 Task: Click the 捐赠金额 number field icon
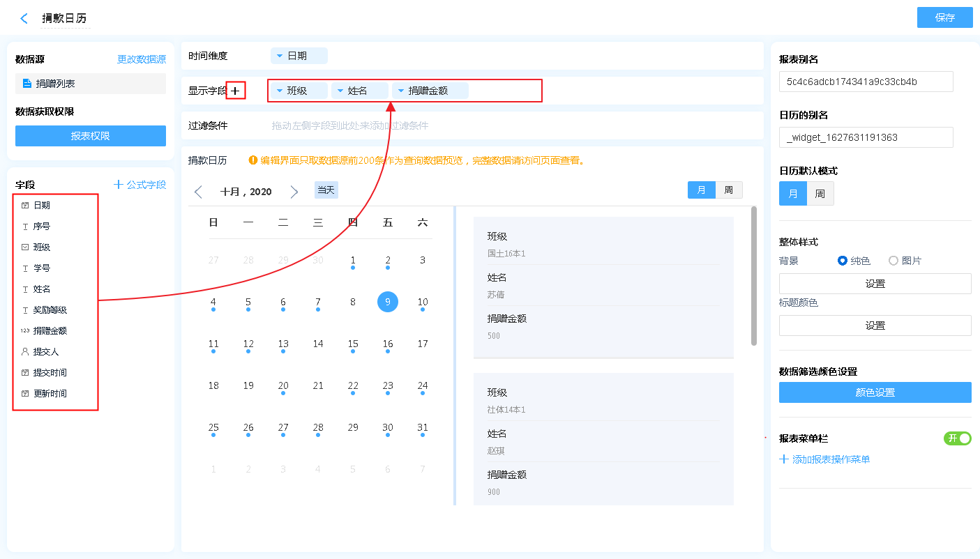25,331
